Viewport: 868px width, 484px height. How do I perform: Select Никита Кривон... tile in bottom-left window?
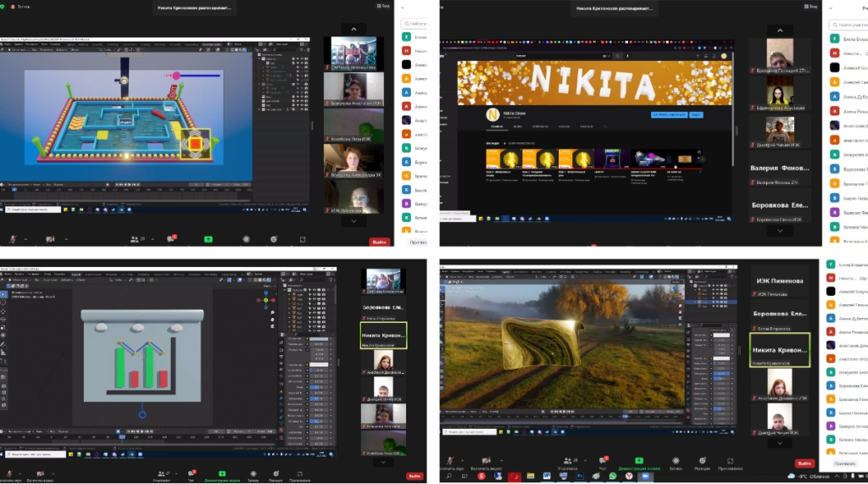384,336
